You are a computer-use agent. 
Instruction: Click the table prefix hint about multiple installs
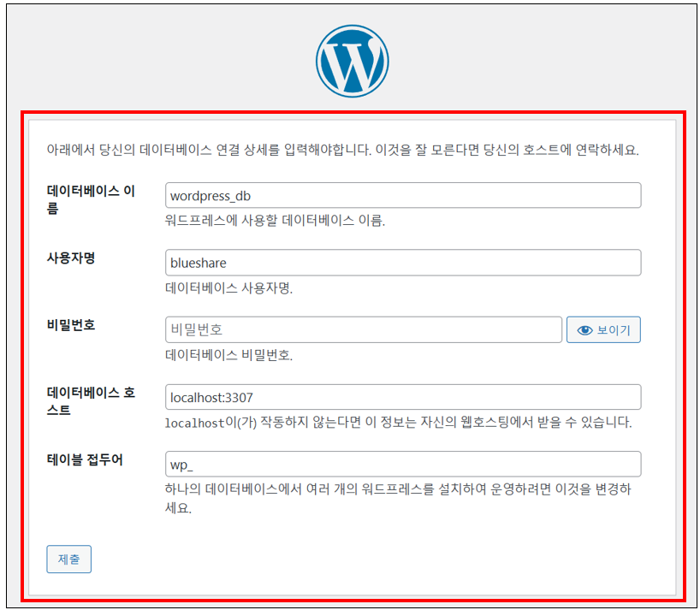pos(397,498)
